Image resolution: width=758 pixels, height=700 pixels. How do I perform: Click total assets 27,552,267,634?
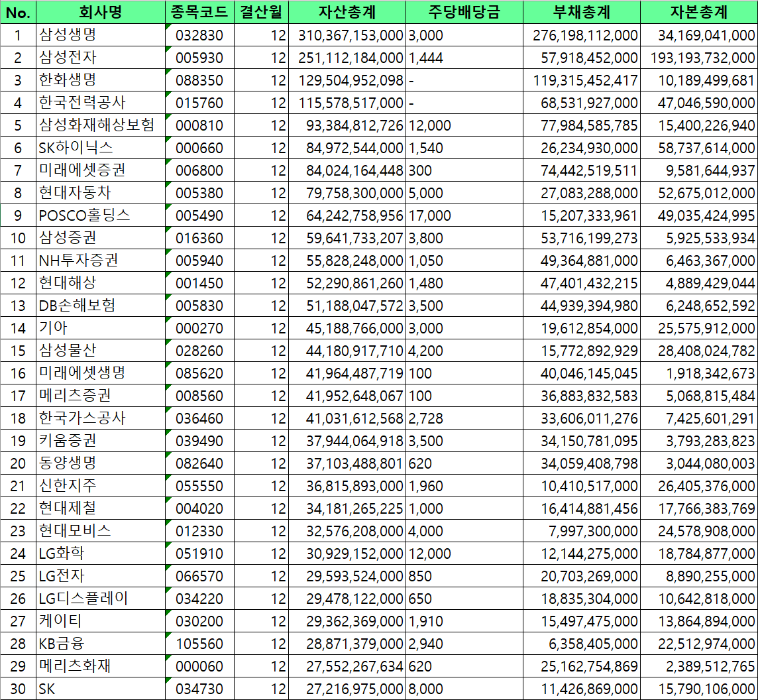tap(347, 667)
